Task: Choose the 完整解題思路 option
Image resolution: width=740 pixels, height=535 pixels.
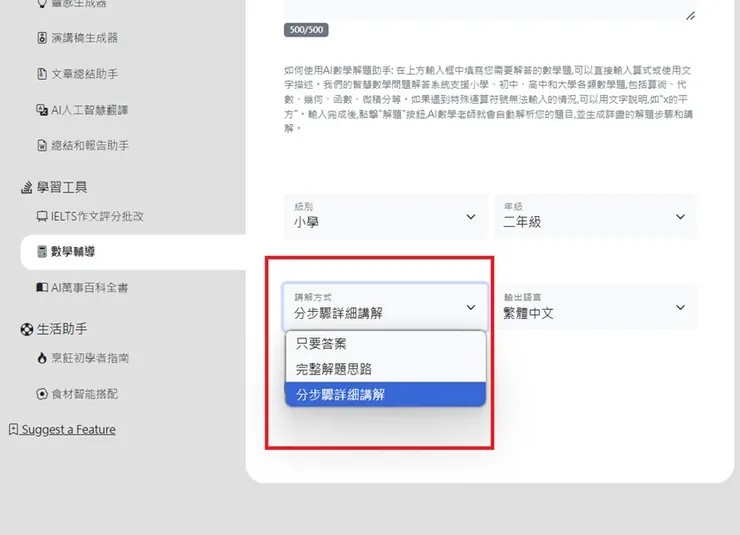Action: coord(386,369)
